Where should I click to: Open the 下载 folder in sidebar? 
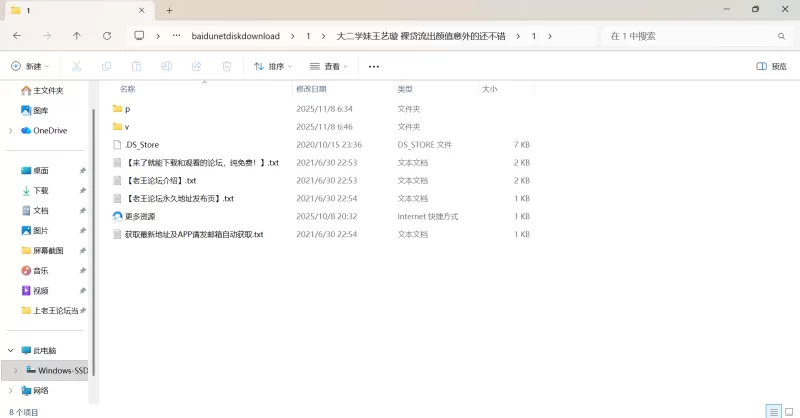[x=41, y=190]
